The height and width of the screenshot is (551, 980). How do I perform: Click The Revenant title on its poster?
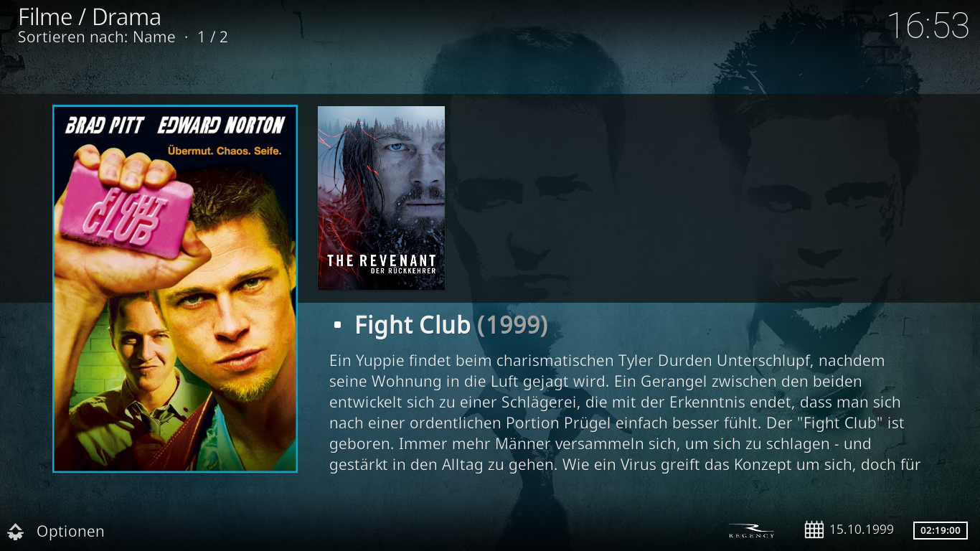point(381,260)
